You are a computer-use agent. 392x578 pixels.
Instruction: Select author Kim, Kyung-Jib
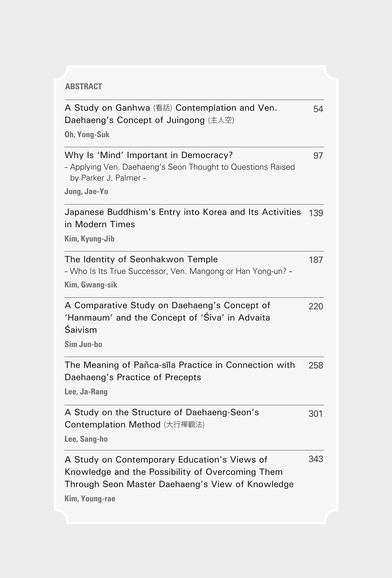point(89,239)
